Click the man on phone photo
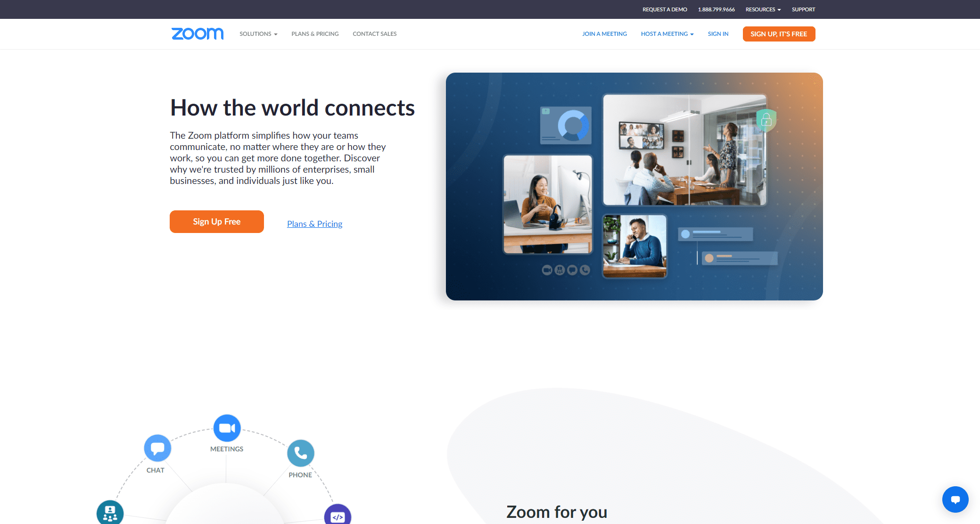The width and height of the screenshot is (980, 524). [x=635, y=246]
